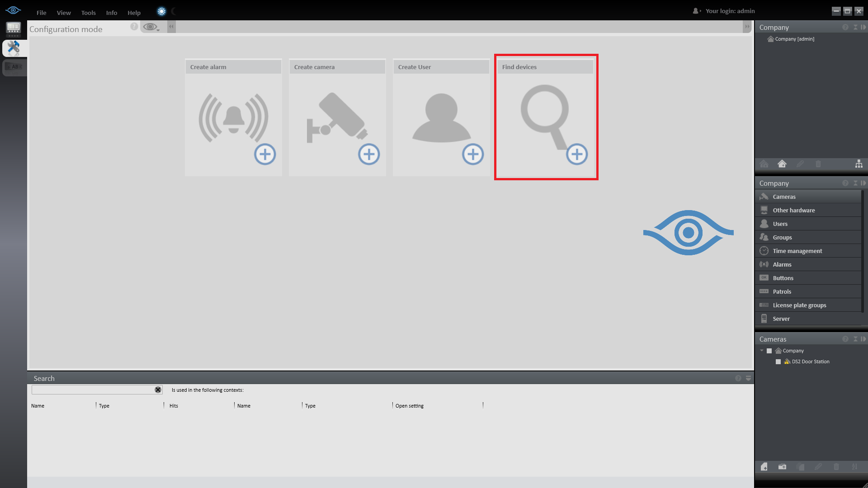Viewport: 868px width, 488px height.
Task: Switch to the monitor view icon in the sidebar
Action: 14,28
